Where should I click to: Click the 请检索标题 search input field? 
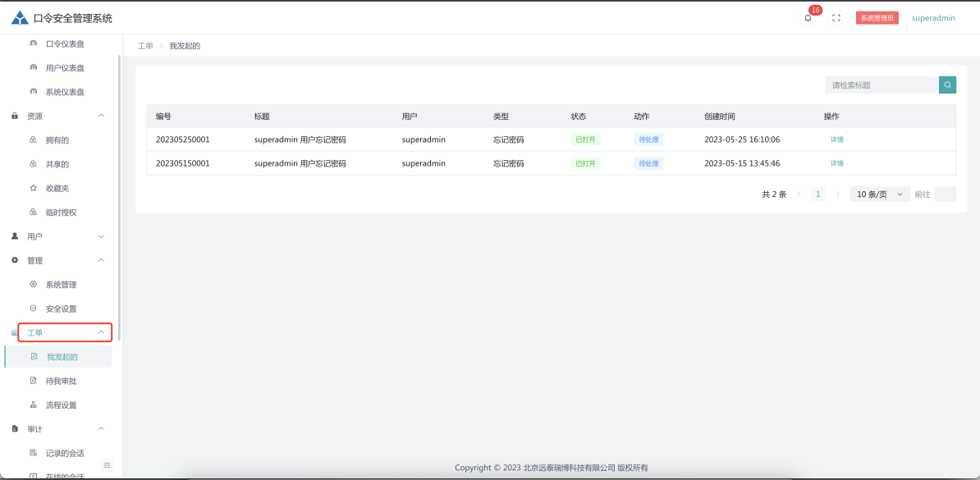click(882, 85)
